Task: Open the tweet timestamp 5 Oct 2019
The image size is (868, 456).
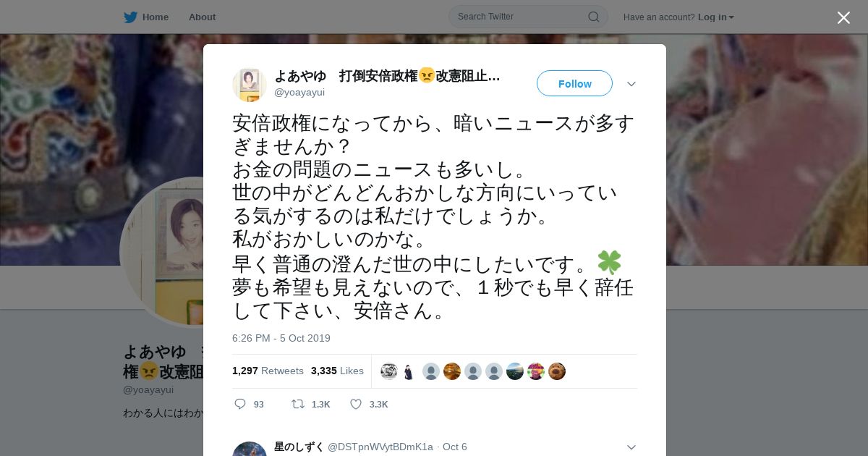Action: pyautogui.click(x=281, y=338)
